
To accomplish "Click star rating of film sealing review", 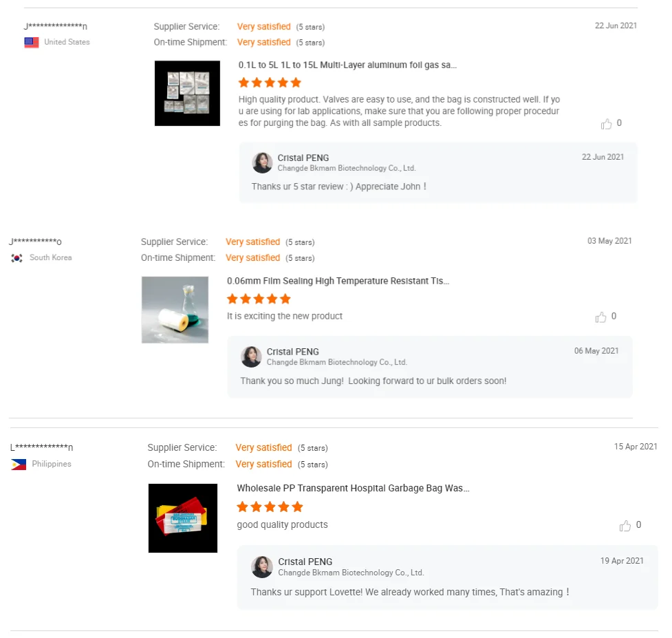I will (x=259, y=299).
